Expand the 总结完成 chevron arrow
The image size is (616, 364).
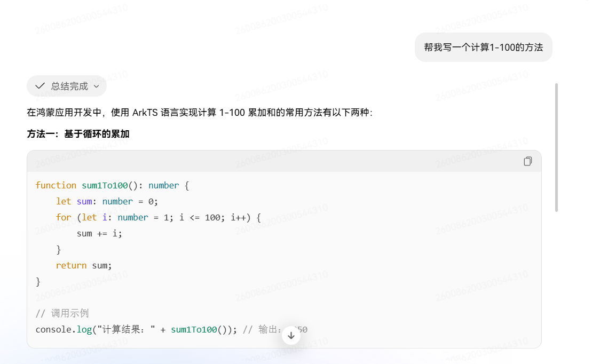coord(96,86)
